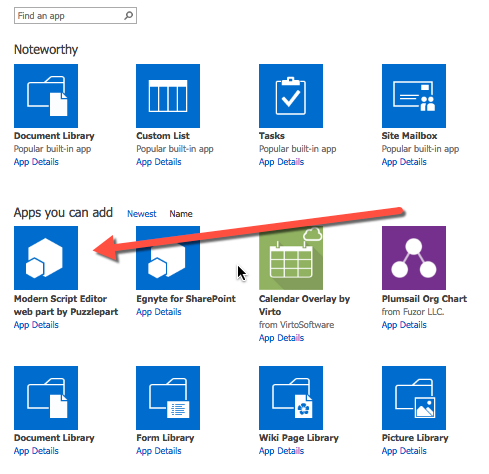Click the search magnifier icon
Viewport: 489px width, 474px height.
coord(128,15)
